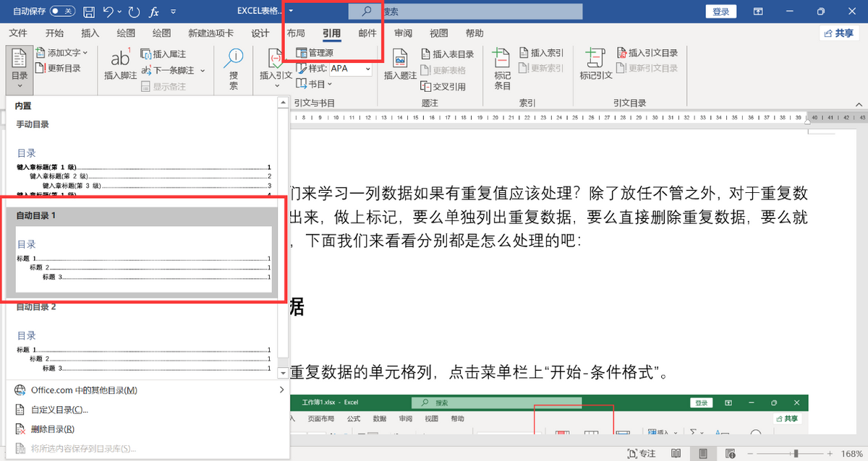Click Remove Table of Contents
The image size is (868, 461).
52,429
